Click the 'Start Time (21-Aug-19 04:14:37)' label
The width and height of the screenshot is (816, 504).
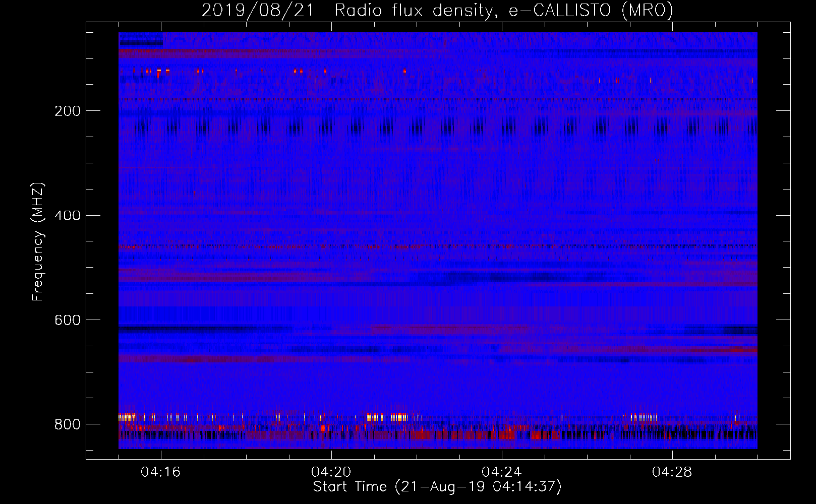(x=437, y=487)
